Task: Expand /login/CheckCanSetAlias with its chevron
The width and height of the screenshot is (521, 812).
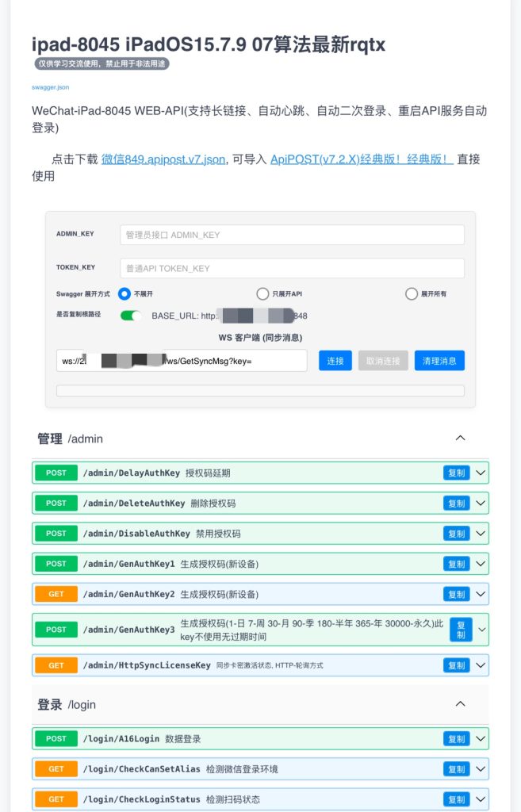Action: [481, 769]
